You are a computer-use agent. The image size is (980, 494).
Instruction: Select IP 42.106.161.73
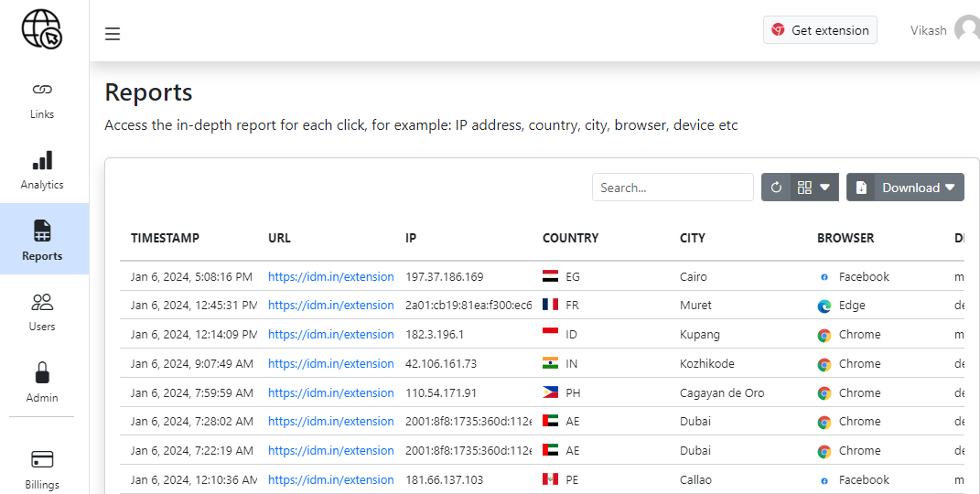[441, 363]
